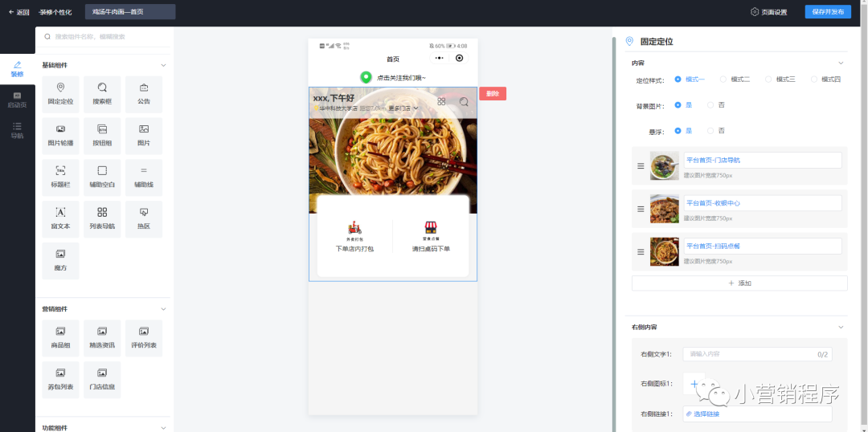
Task: Click 添加 to add image row
Action: click(x=739, y=283)
